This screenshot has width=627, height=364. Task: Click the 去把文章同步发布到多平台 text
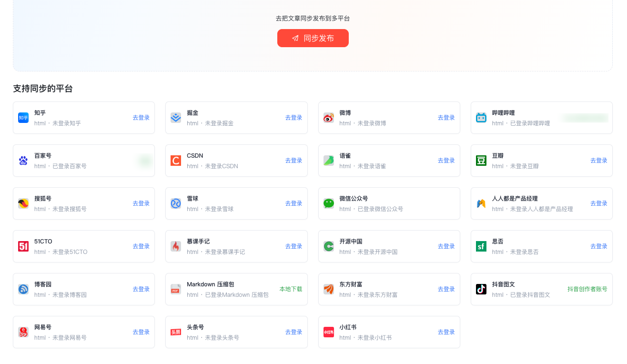coord(313,19)
